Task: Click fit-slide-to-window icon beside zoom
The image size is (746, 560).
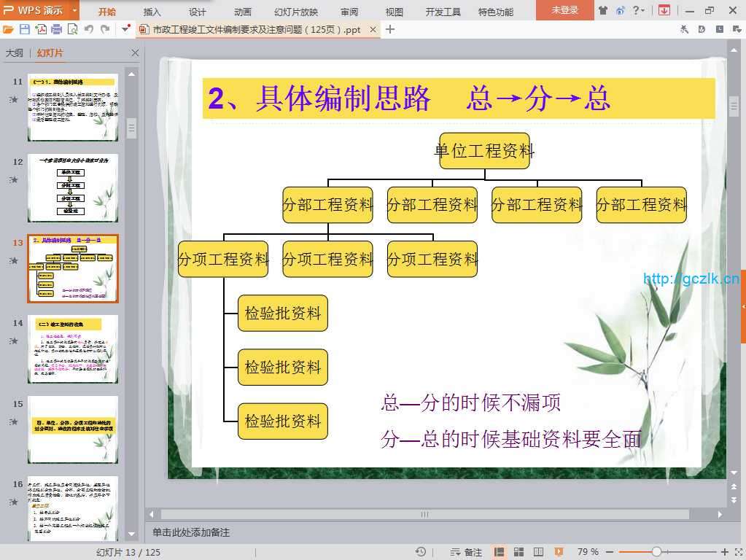Action: click(x=737, y=552)
